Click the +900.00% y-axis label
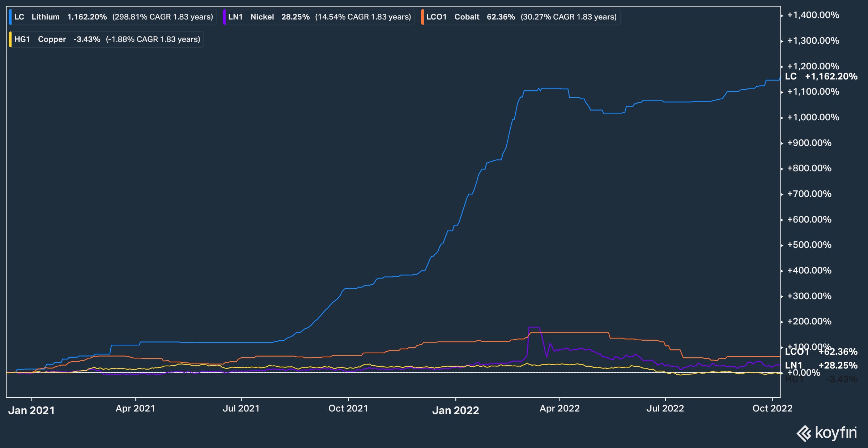The image size is (868, 448). click(809, 143)
